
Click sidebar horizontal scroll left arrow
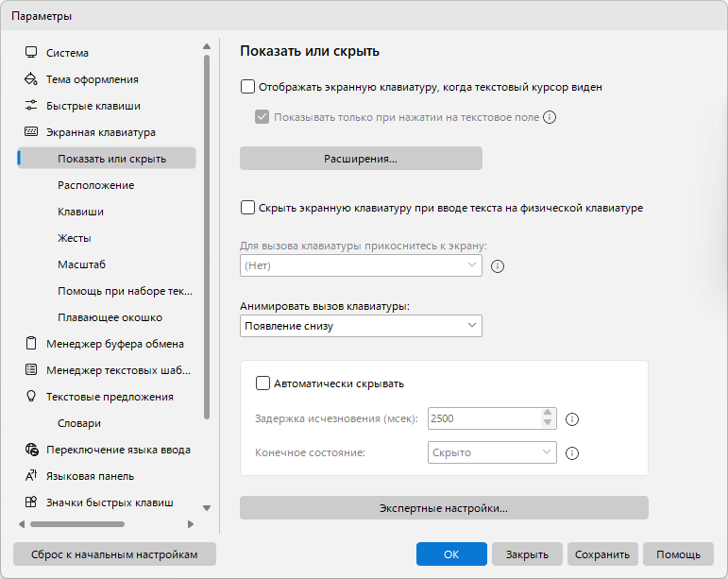coord(22,524)
